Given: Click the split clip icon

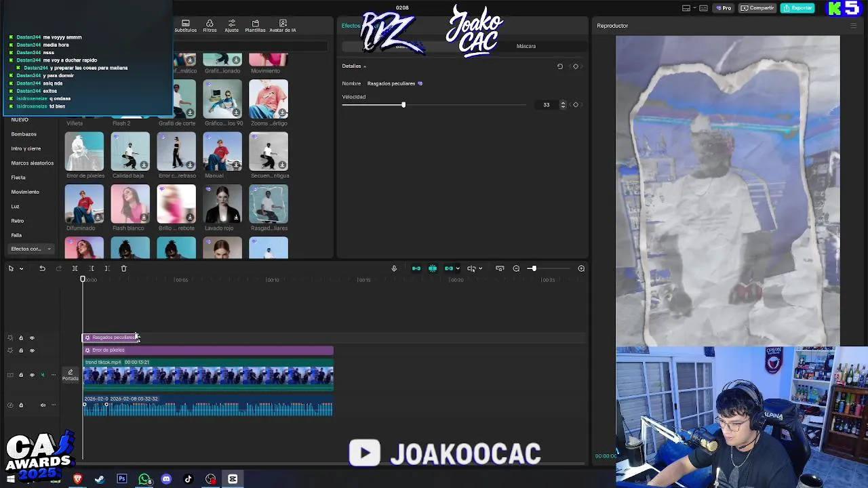Looking at the screenshot, I should (x=75, y=268).
